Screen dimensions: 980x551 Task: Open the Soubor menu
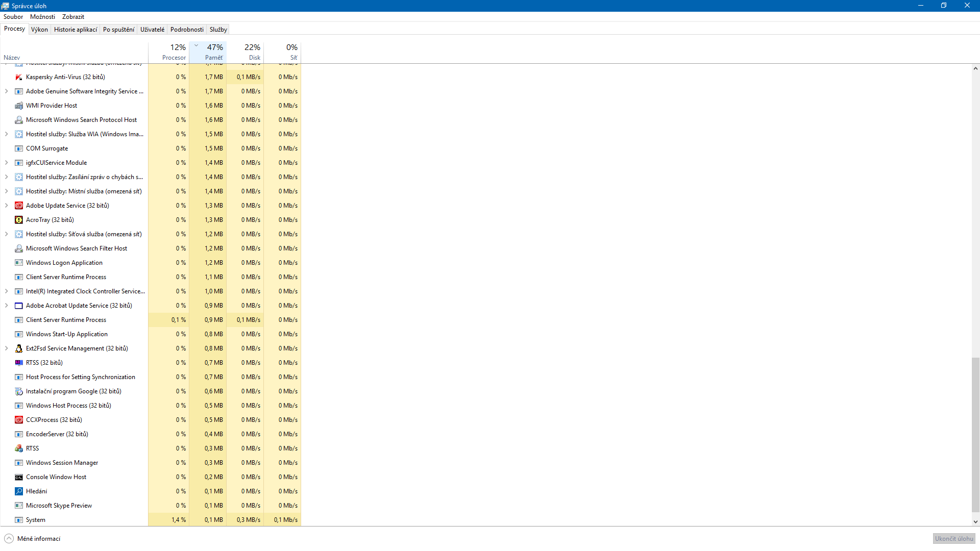click(13, 17)
